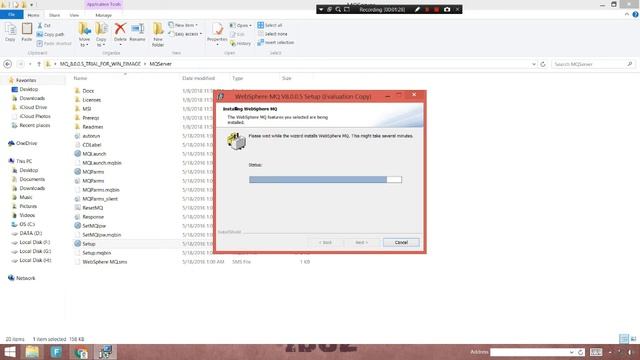This screenshot has width=640, height=360.
Task: Click the Copy icon in the ribbon
Action: [10, 32]
